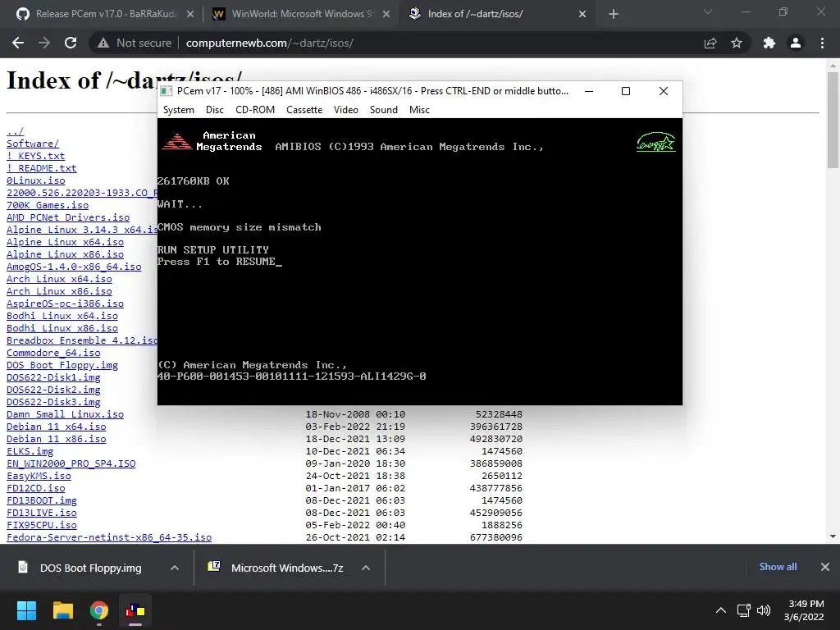This screenshot has width=840, height=630.
Task: Download AmogOS-1.4.0-x86_64.iso
Action: click(x=74, y=267)
